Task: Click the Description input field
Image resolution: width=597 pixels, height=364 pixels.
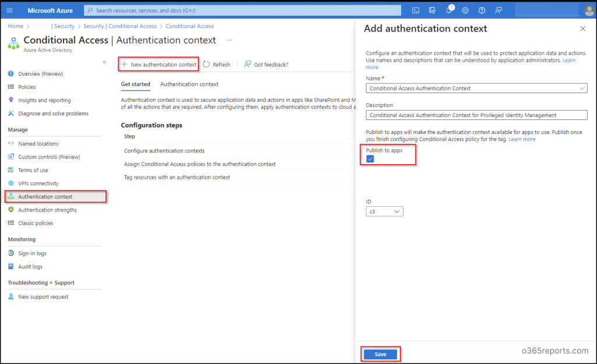Action: pos(476,115)
